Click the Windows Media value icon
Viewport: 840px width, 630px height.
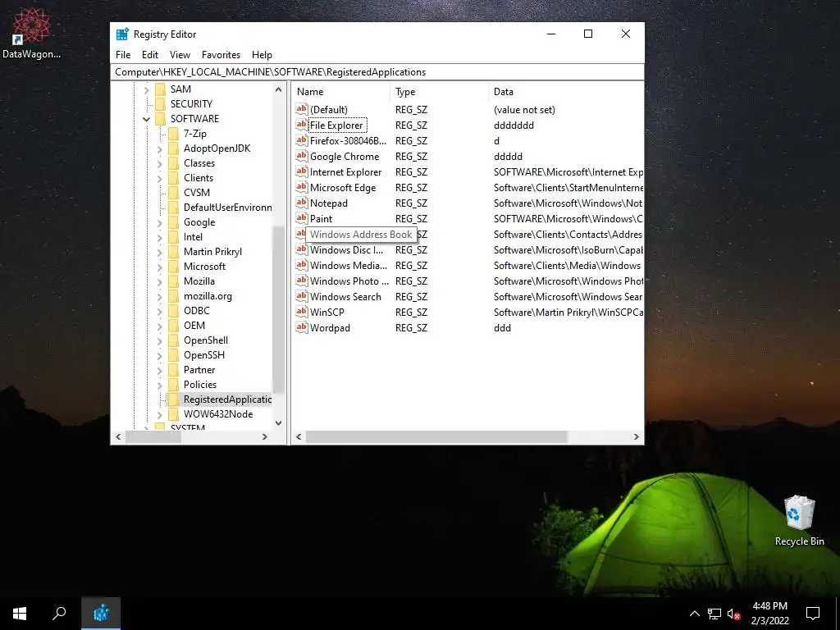302,265
